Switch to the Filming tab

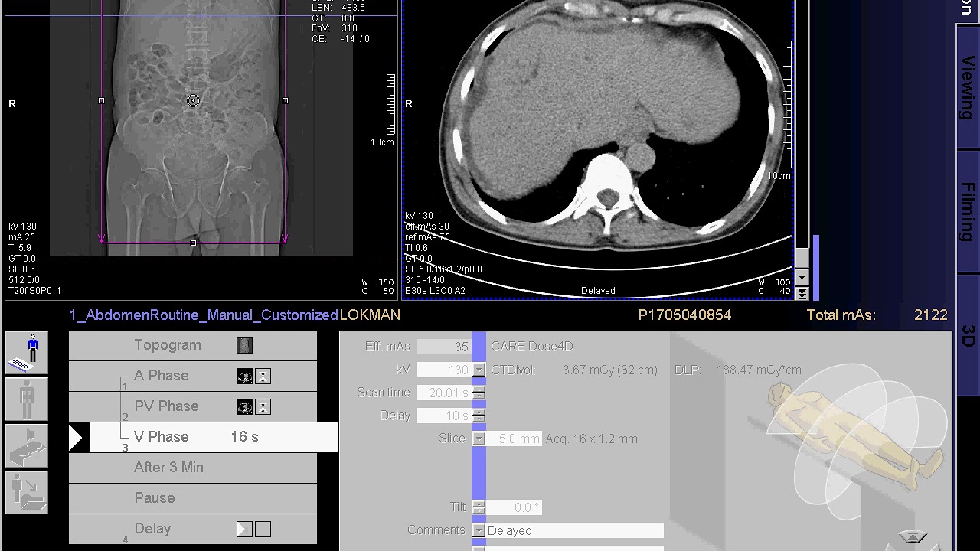[x=968, y=212]
